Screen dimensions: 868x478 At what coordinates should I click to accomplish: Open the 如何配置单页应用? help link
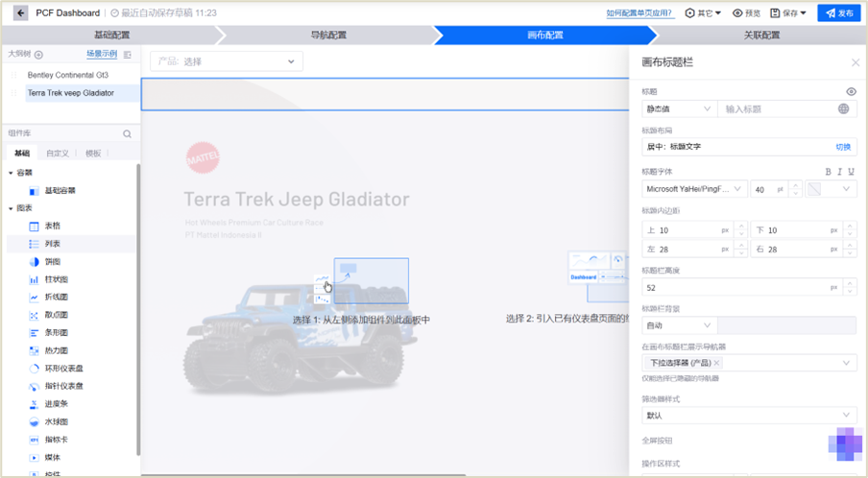[x=641, y=13]
